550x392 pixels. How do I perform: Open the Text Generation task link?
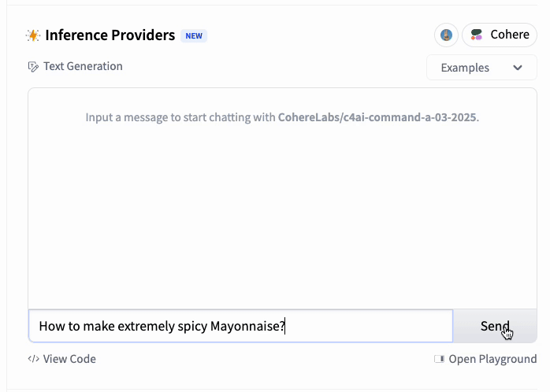point(83,67)
